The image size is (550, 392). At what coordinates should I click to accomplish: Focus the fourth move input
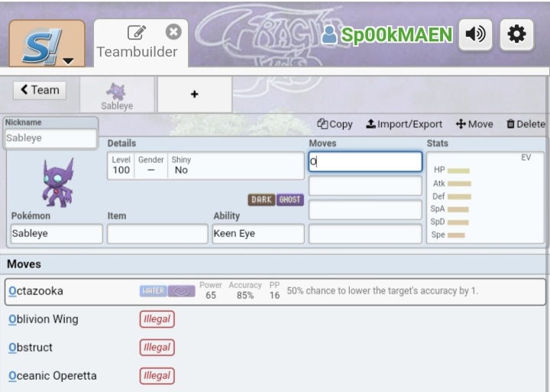365,234
